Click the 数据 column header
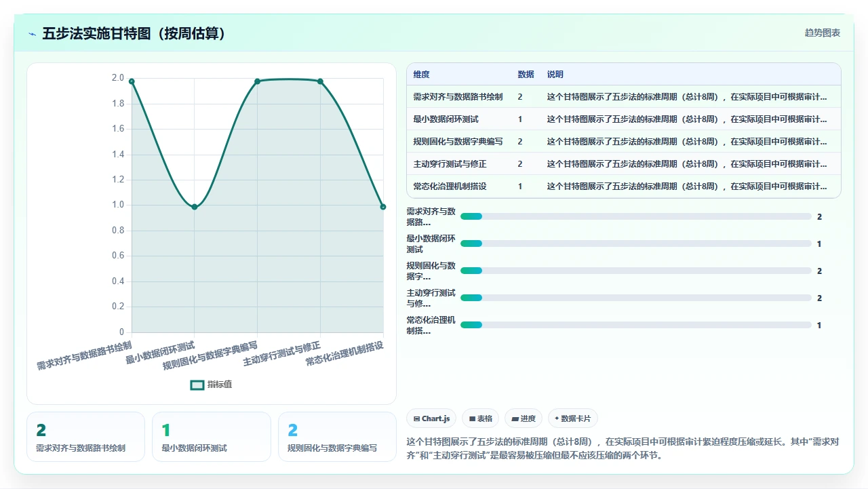 pos(526,75)
